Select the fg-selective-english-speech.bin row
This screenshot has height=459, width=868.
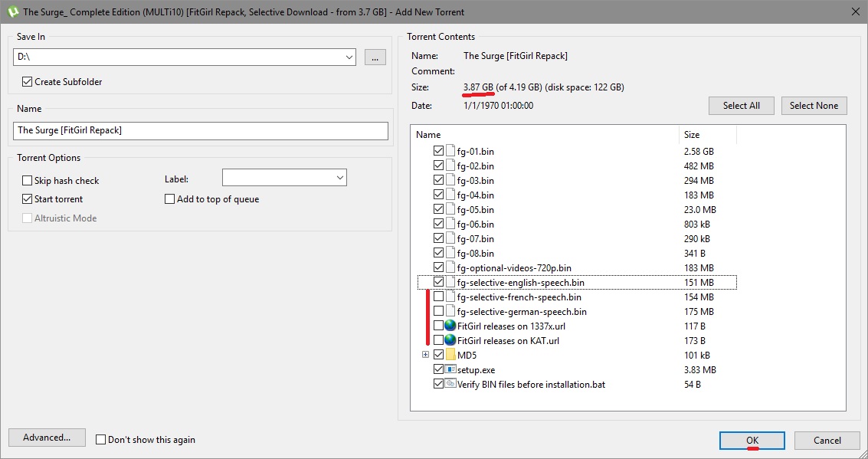tap(575, 283)
